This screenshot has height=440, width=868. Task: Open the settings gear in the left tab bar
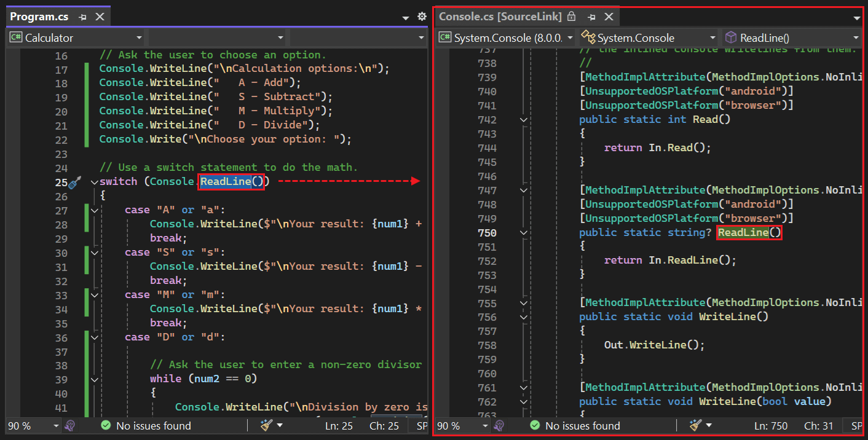(x=422, y=17)
